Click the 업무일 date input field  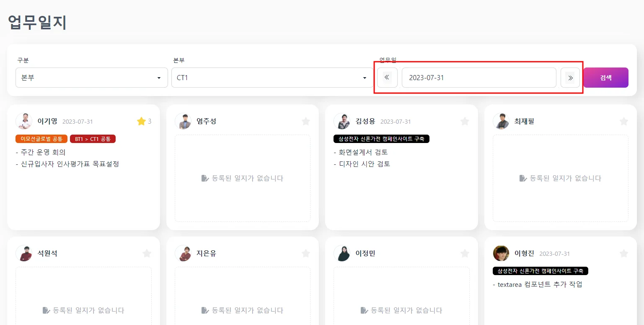pyautogui.click(x=479, y=78)
